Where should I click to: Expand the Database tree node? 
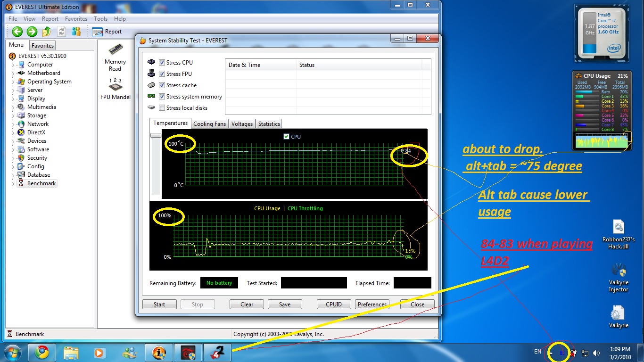click(x=13, y=175)
